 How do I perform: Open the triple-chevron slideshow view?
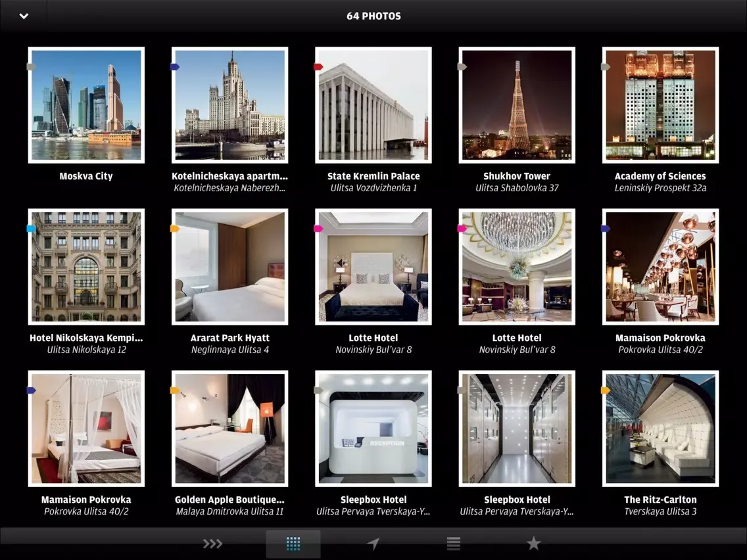click(212, 544)
